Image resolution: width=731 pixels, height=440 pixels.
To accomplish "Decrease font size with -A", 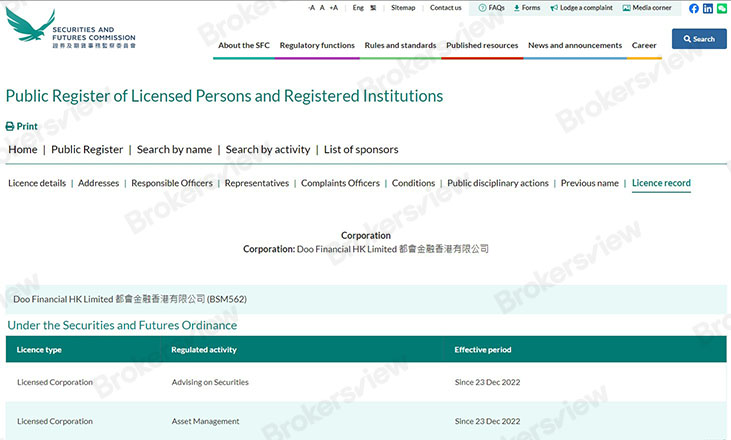I will coord(311,7).
